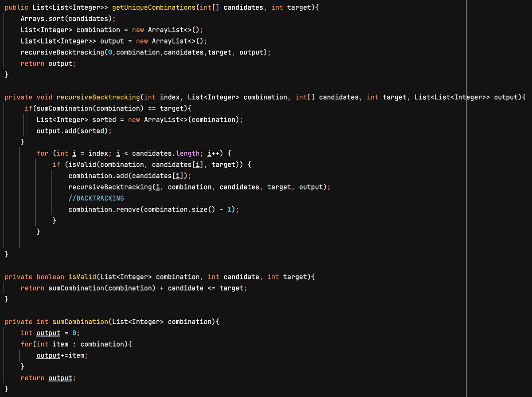Click the purple 'length' property in candidates.length
The width and height of the screenshot is (532, 397).
click(x=188, y=153)
